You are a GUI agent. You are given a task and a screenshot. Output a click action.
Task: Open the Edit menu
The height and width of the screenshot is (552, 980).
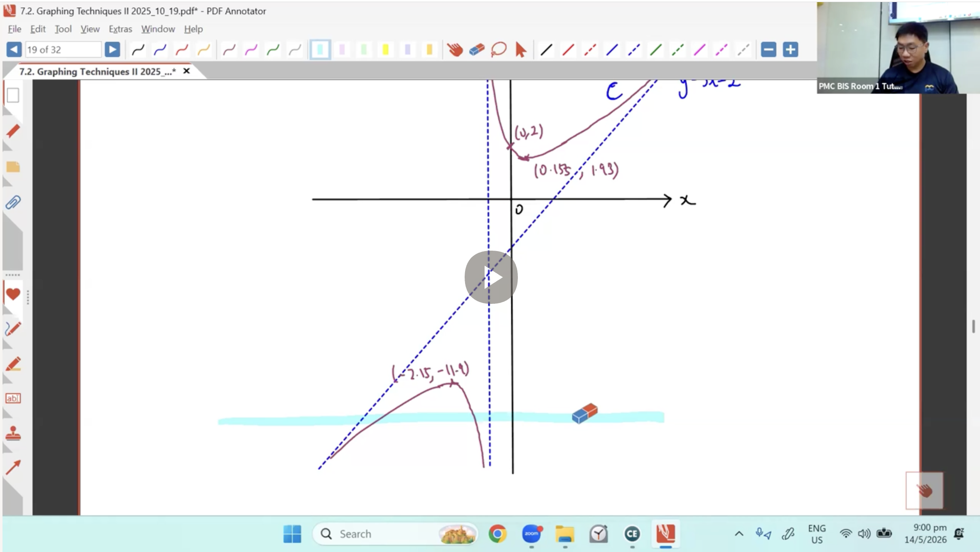point(38,29)
